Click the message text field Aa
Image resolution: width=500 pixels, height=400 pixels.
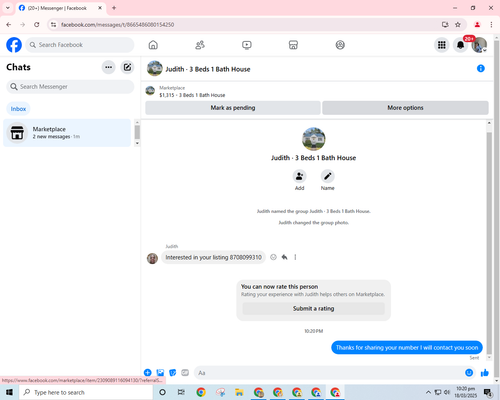coord(328,373)
